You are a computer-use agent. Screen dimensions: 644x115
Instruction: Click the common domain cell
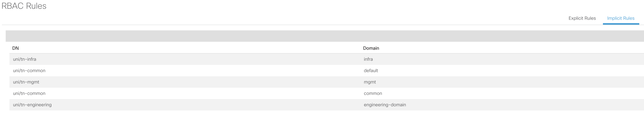coord(373,93)
